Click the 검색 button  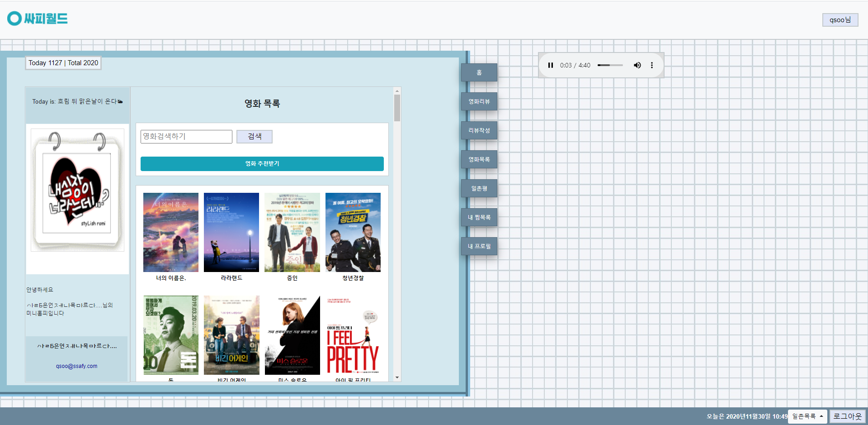(255, 137)
